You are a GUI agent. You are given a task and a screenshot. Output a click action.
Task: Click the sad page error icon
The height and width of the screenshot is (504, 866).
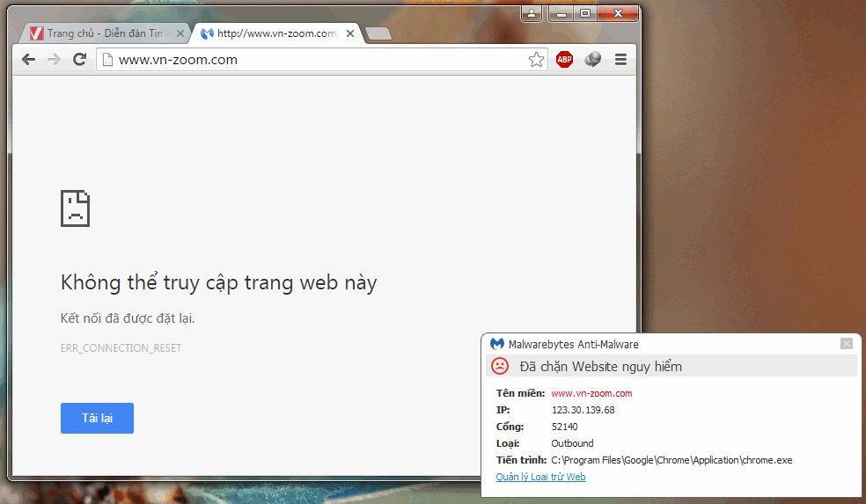click(75, 208)
